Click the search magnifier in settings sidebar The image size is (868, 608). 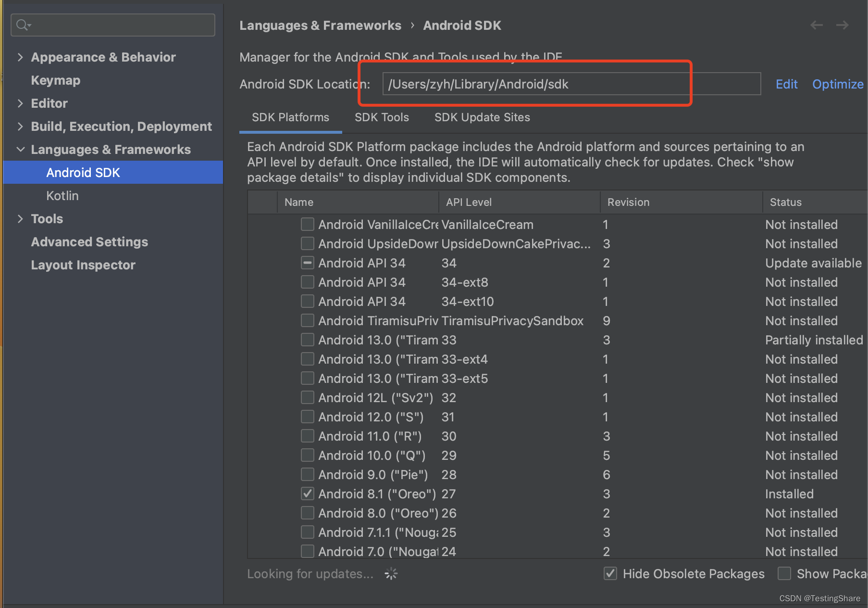tap(21, 24)
